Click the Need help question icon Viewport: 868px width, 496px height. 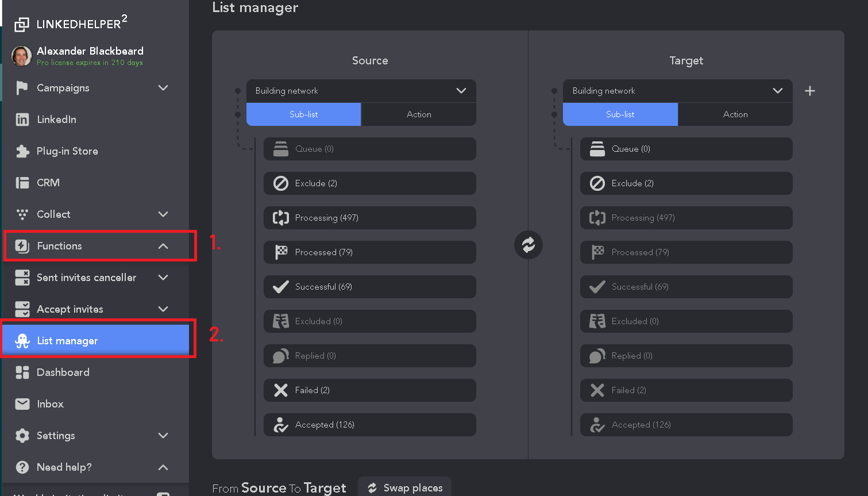tap(22, 467)
